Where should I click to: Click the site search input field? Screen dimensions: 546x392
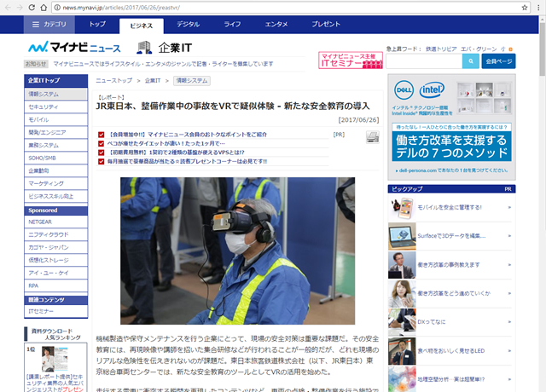click(422, 61)
